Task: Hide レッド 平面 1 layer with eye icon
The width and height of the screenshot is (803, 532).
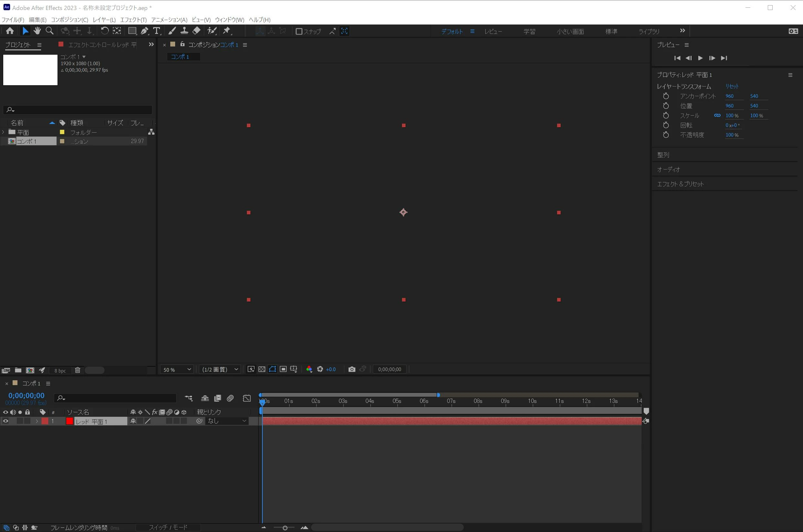Action: 5,421
